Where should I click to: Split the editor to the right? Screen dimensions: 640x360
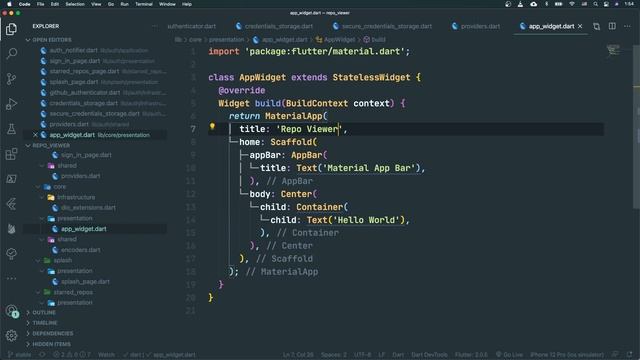(x=612, y=26)
